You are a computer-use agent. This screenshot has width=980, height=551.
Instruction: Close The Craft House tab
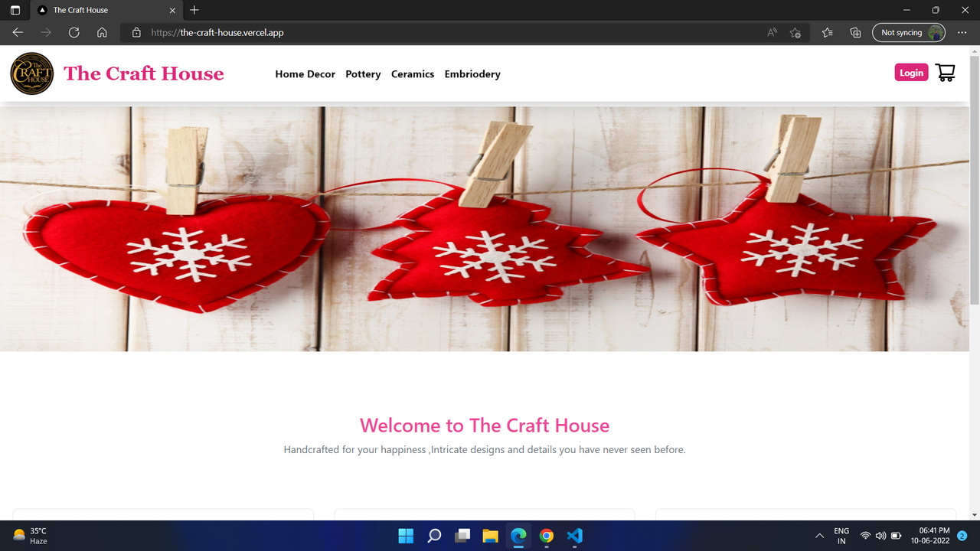coord(172,10)
